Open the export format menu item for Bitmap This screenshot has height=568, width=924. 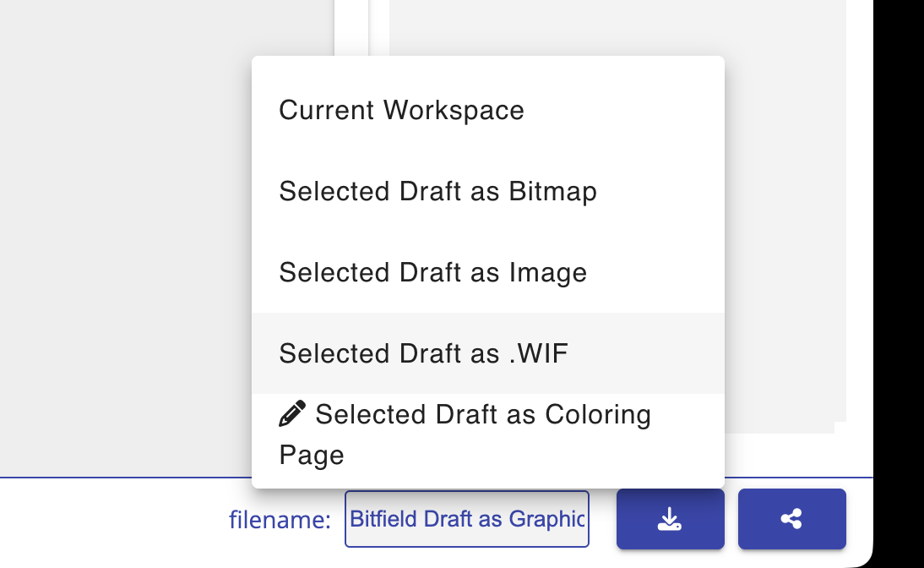[x=438, y=191]
